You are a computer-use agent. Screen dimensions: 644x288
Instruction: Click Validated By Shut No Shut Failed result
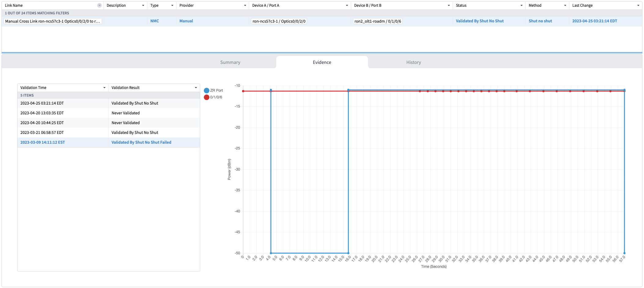(141, 142)
